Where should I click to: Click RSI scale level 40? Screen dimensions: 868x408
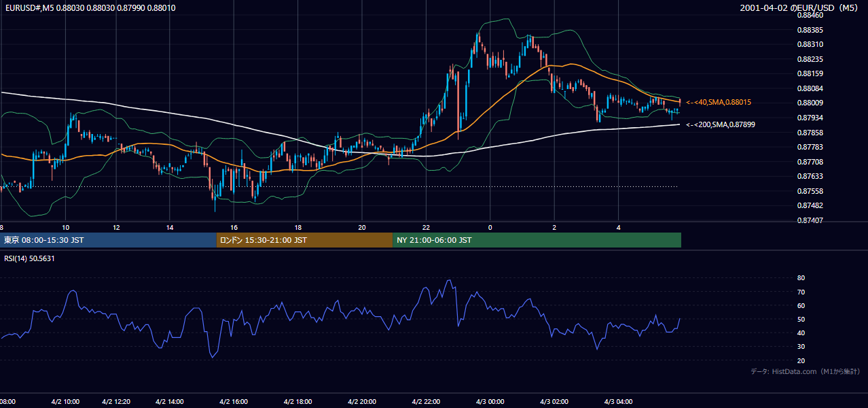tap(801, 333)
